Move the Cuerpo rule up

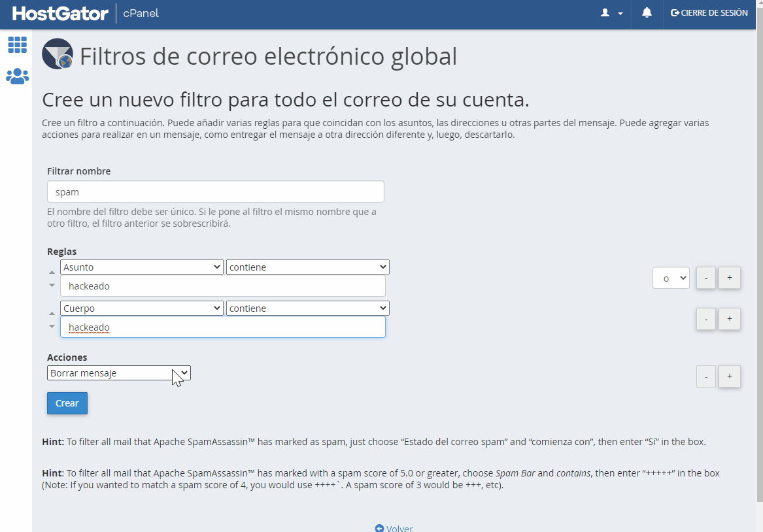point(52,314)
